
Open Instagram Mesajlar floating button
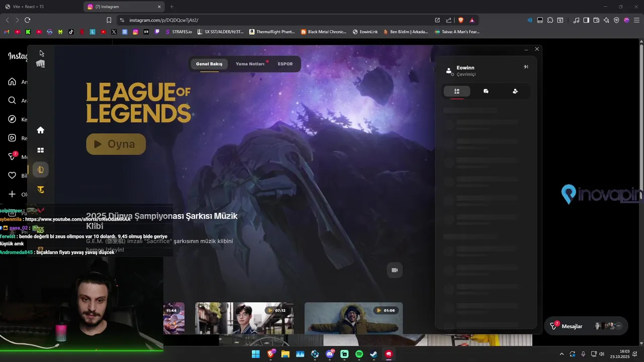(x=586, y=326)
